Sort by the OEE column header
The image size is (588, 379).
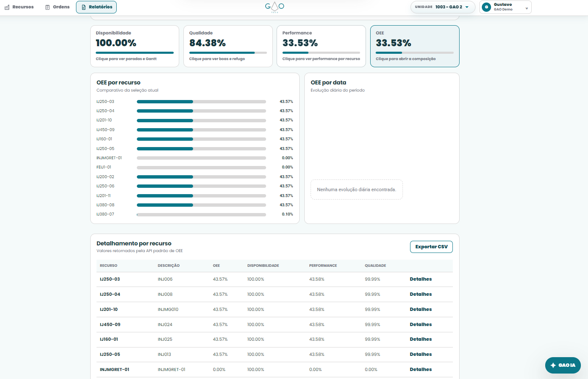216,266
